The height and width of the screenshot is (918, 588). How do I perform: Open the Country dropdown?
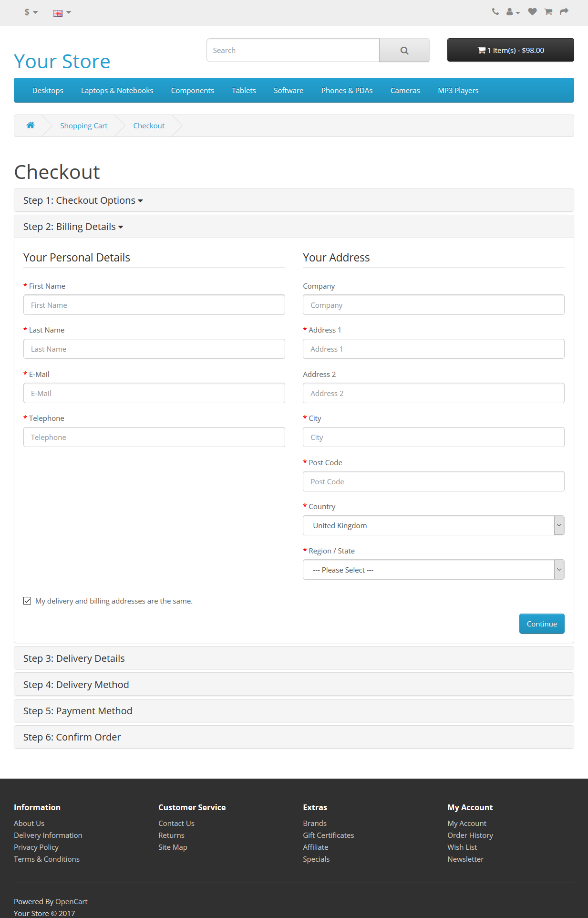point(433,525)
